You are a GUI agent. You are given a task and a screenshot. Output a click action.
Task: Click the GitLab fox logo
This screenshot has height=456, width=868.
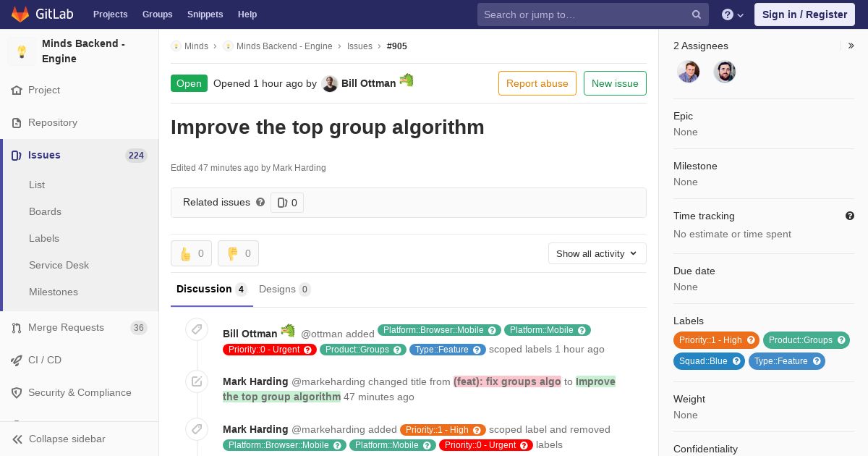coord(20,14)
